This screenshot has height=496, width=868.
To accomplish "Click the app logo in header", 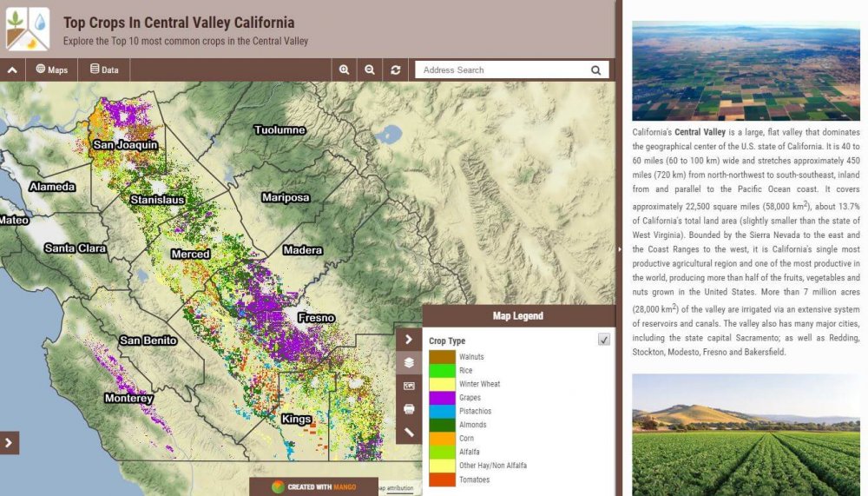I will [x=28, y=29].
